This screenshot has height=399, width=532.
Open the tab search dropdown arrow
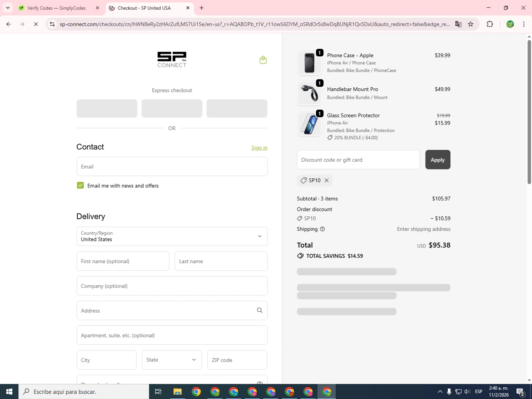point(8,8)
